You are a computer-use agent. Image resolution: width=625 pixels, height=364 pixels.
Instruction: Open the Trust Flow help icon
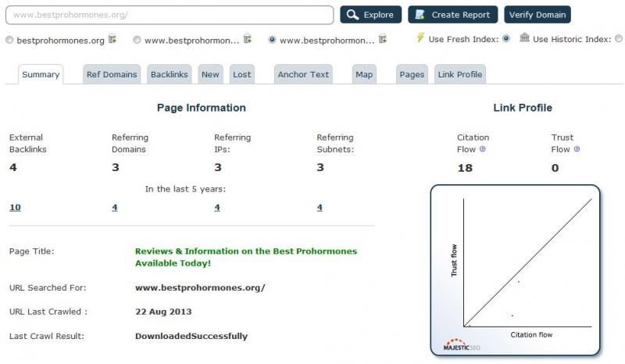(577, 149)
